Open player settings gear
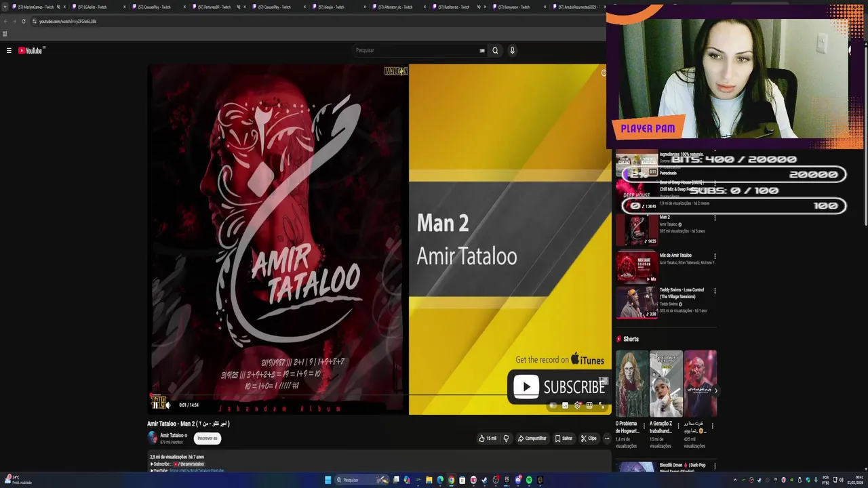Screen dimensions: 868x488 (577, 405)
